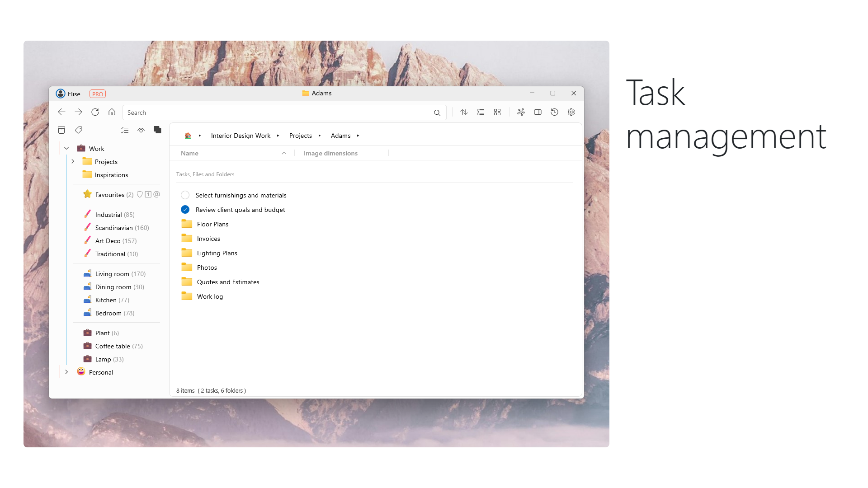
Task: Go to Projects breadcrumb
Action: click(x=300, y=136)
